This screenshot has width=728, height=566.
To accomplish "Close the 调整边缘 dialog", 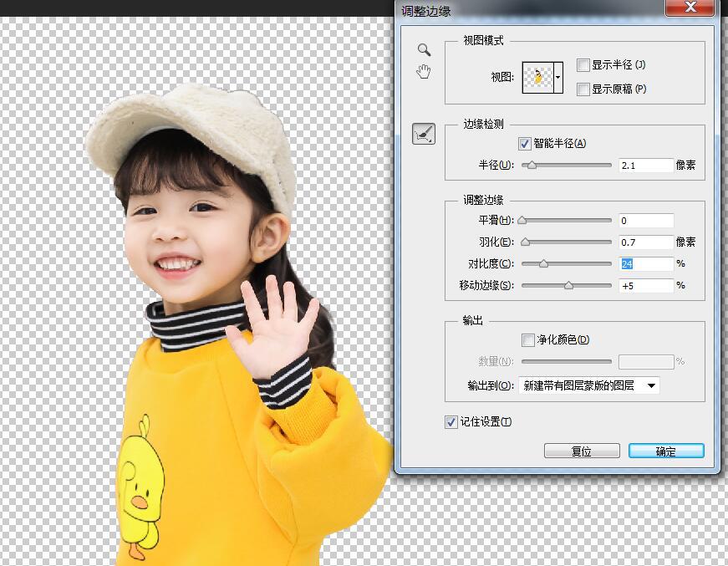I will (690, 8).
